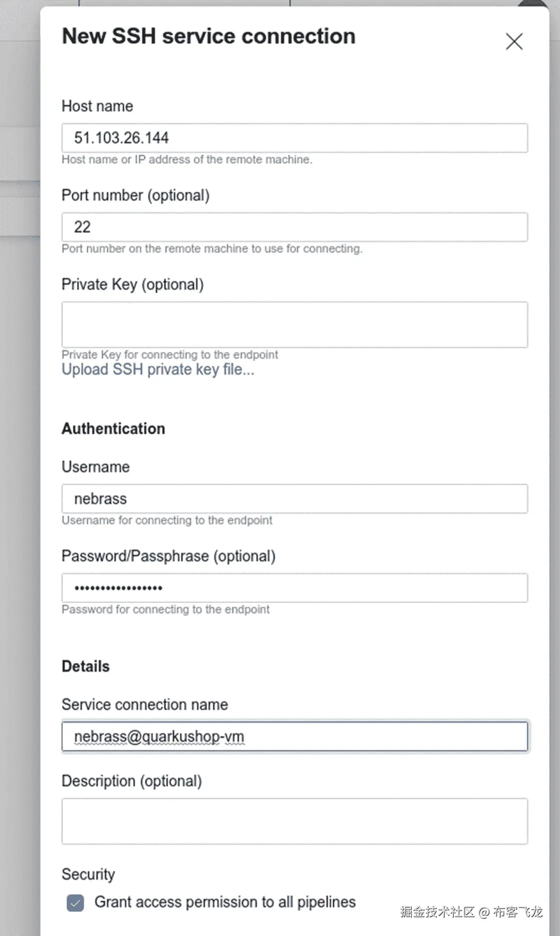Click inside the empty Private Key text area
This screenshot has width=560, height=936.
pos(294,324)
